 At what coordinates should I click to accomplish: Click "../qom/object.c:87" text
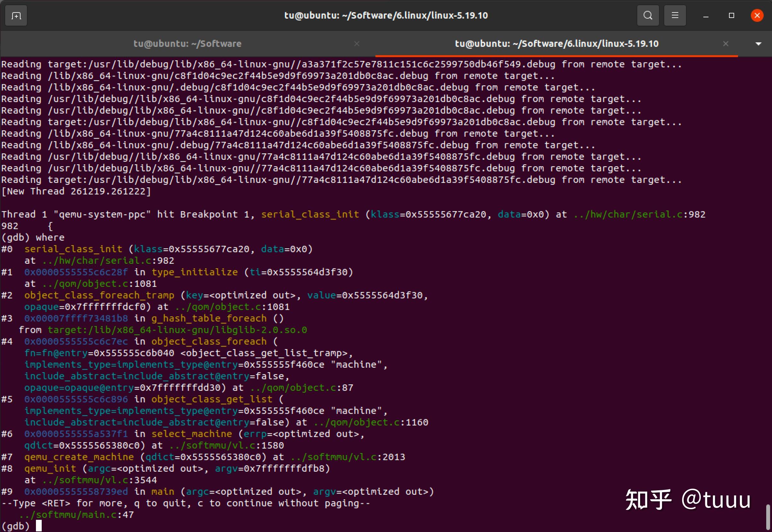coord(302,388)
